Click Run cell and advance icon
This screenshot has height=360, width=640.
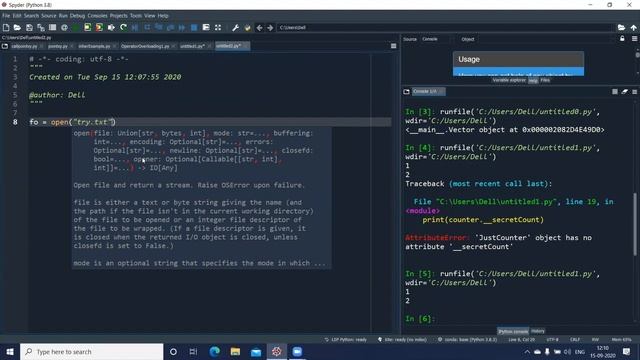tap(99, 27)
